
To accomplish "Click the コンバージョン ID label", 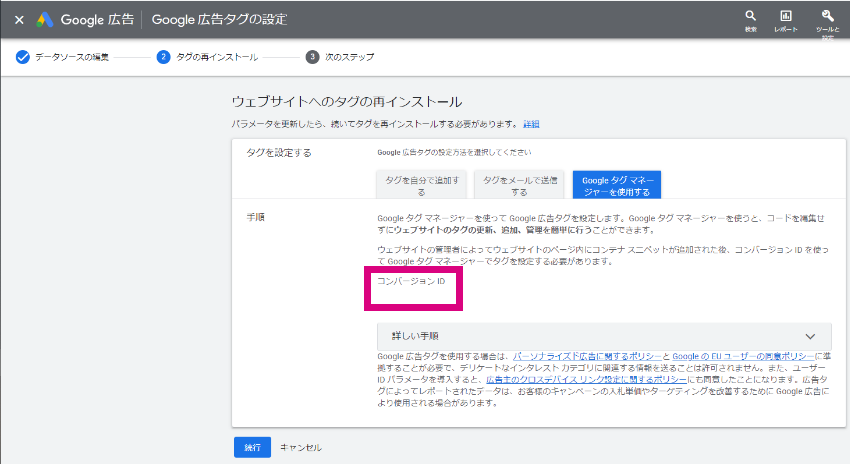I will coord(411,281).
